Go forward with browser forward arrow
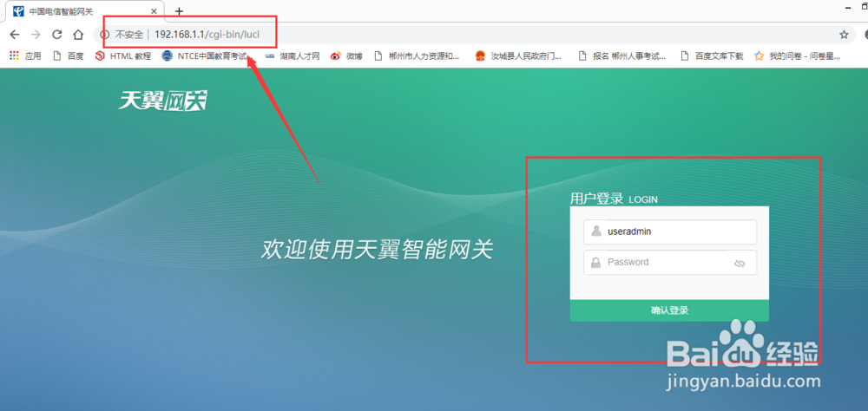Screen dimensions: 868x411 (x=36, y=35)
